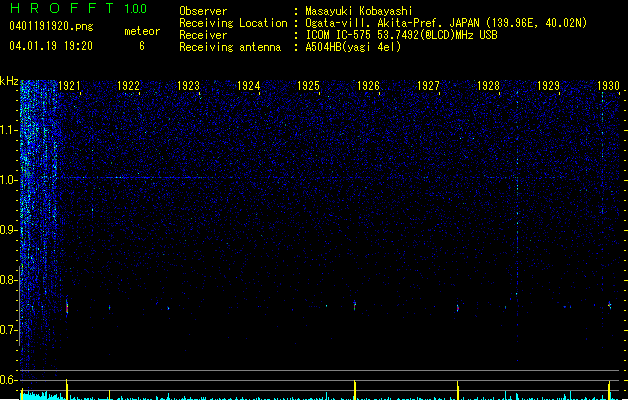Click time marker 1929 on the time axis

click(x=548, y=86)
